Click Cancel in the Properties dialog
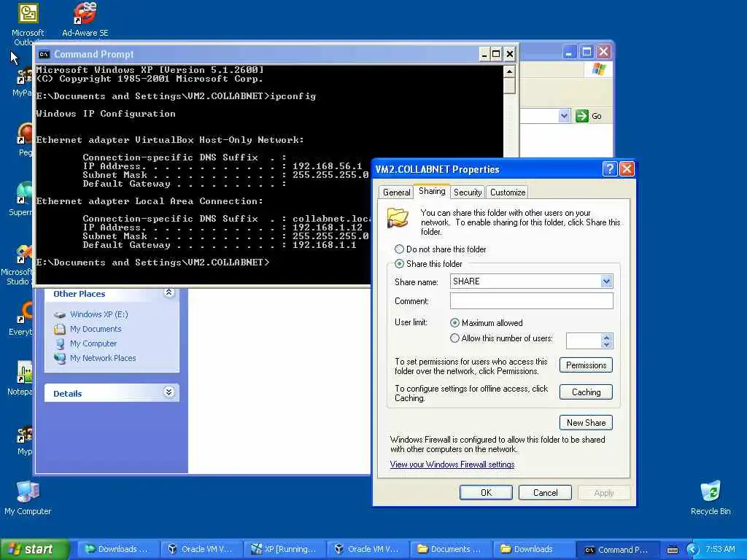 [x=545, y=492]
